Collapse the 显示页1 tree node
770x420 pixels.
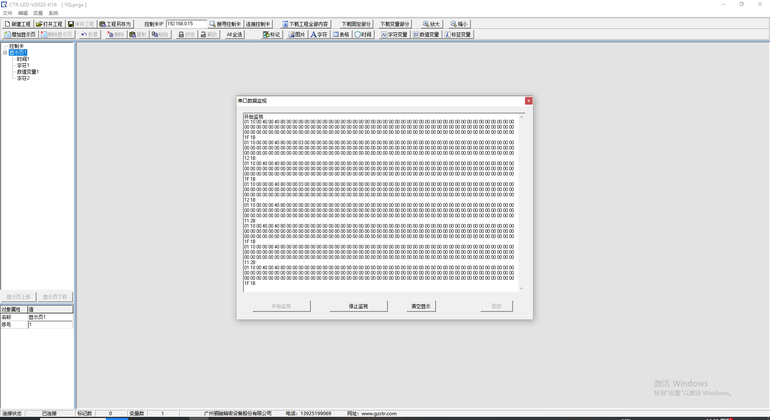point(5,53)
